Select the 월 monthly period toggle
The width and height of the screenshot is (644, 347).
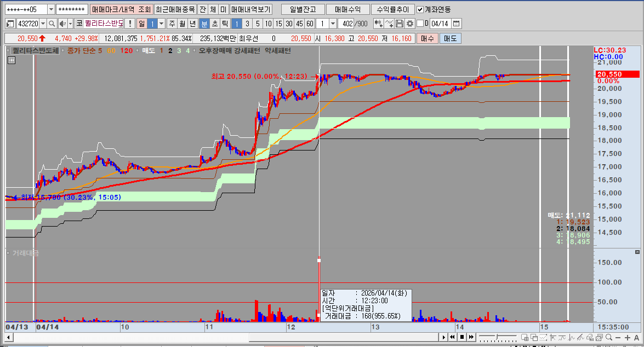pos(183,24)
